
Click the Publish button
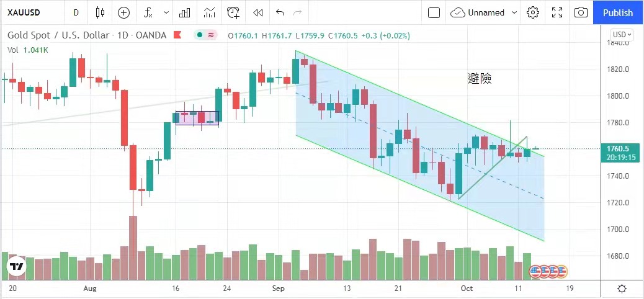(x=618, y=12)
